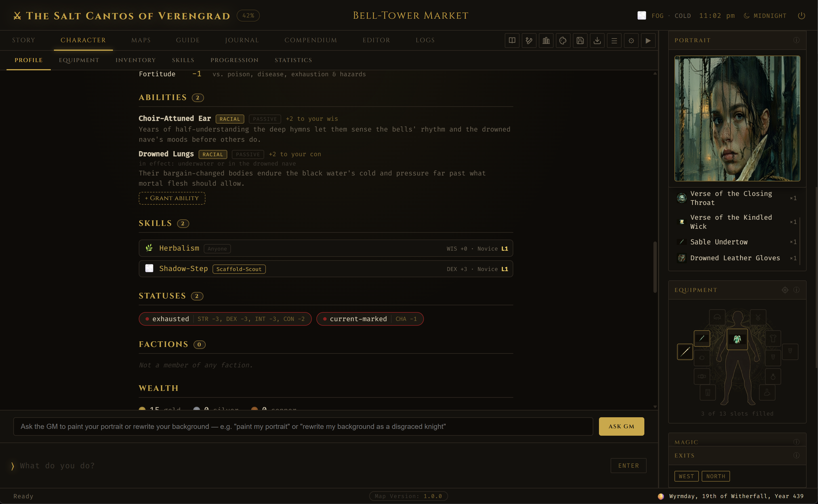Click the brush/edit tool toolbar icon
This screenshot has height=504, width=818.
(529, 41)
